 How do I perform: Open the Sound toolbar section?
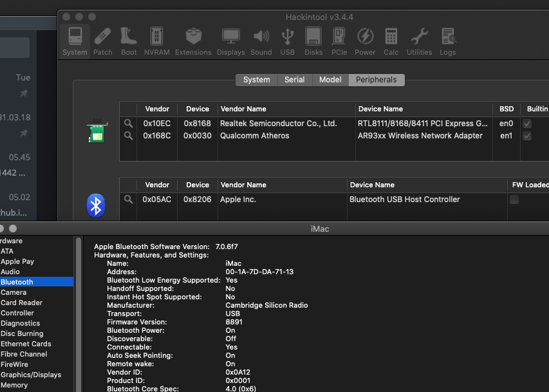point(261,41)
